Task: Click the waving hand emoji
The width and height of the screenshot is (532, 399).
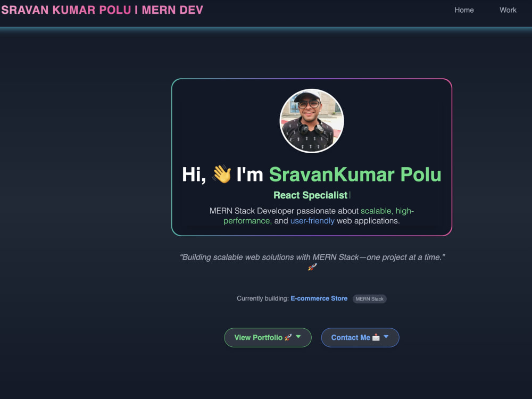Action: [222, 174]
